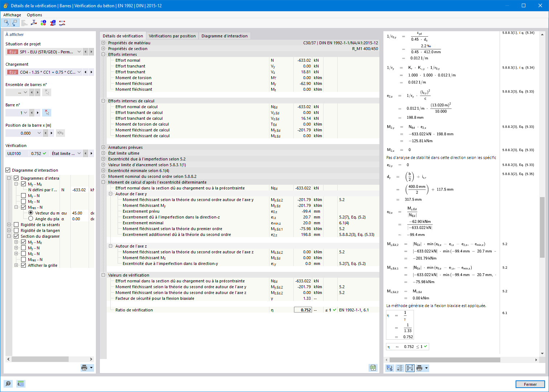Click the pick bar in graphic icon
The image size is (549, 392).
pos(46,113)
